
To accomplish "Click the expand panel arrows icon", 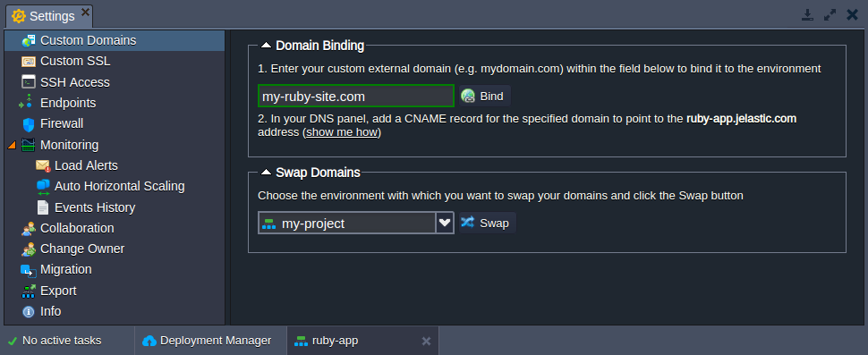I will coord(830,15).
